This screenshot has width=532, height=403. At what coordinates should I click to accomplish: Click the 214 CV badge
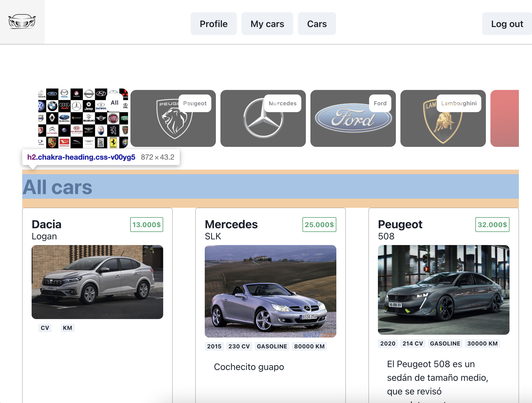coord(413,344)
